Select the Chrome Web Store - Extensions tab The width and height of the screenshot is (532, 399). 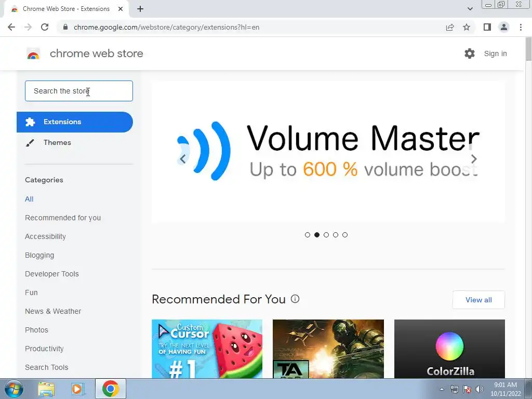(66, 9)
